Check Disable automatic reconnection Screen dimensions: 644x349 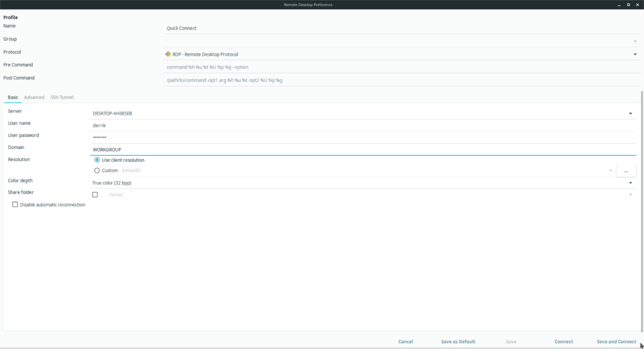point(15,204)
